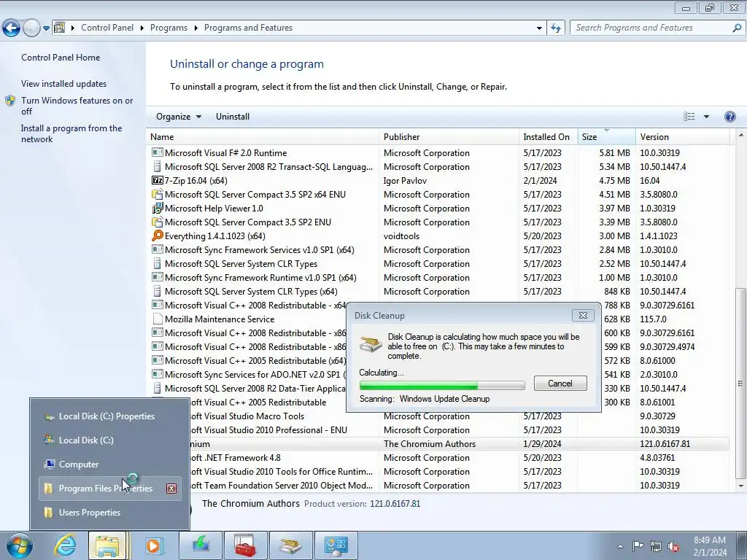Click the Uninstall toolbar button
This screenshot has height=560, width=747.
[233, 117]
